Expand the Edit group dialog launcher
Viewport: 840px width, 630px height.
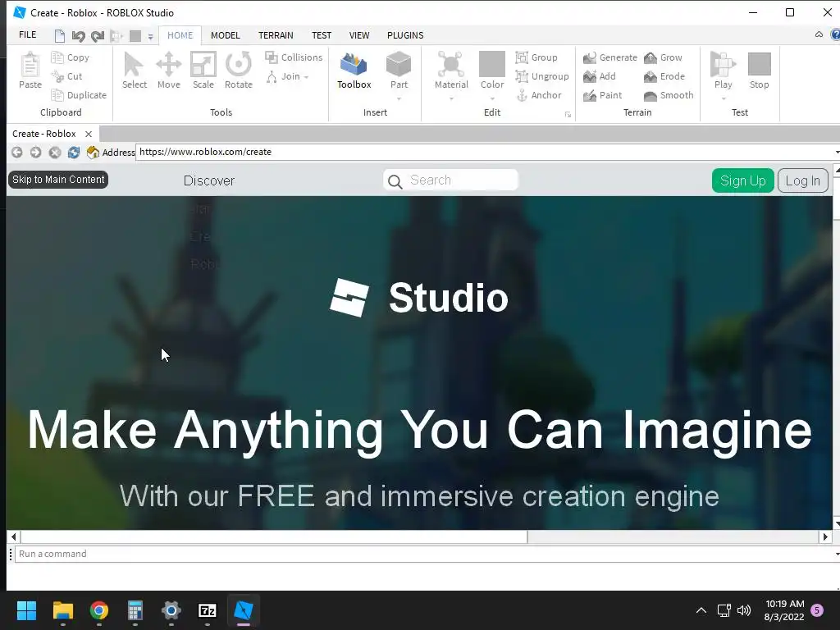click(568, 115)
